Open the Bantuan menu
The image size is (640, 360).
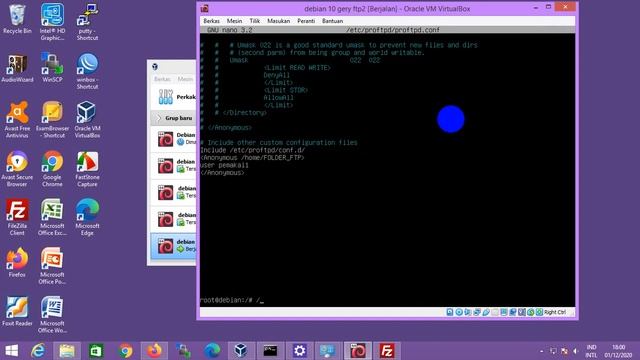[332, 21]
